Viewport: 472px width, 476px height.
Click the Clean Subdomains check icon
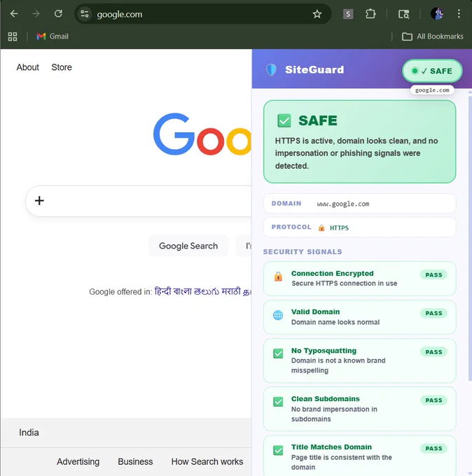[278, 402]
